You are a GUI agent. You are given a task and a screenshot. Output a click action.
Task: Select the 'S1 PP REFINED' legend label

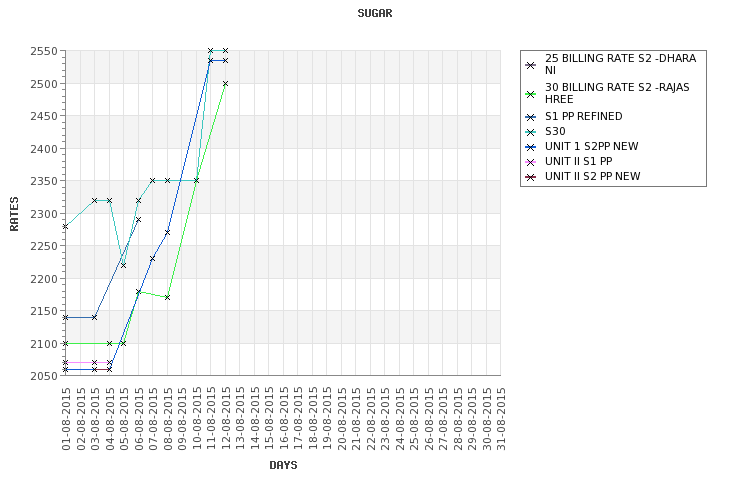pos(584,116)
